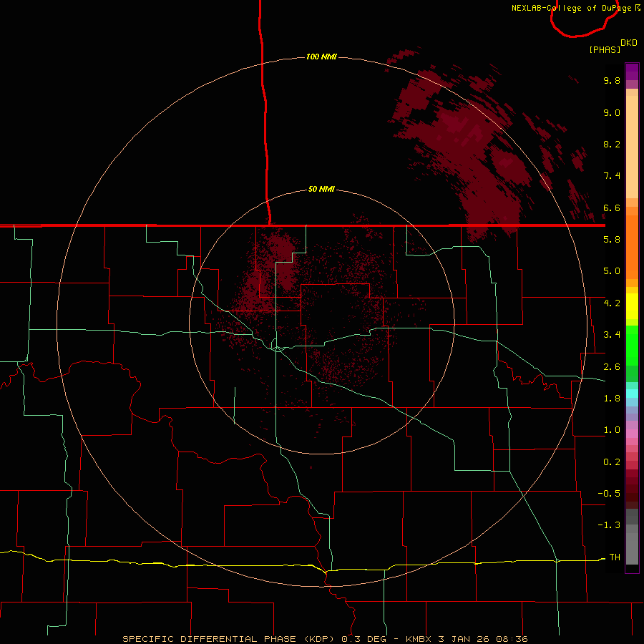Click the -1.3 scale value
Viewport: 644px width, 644px height.
609,526
